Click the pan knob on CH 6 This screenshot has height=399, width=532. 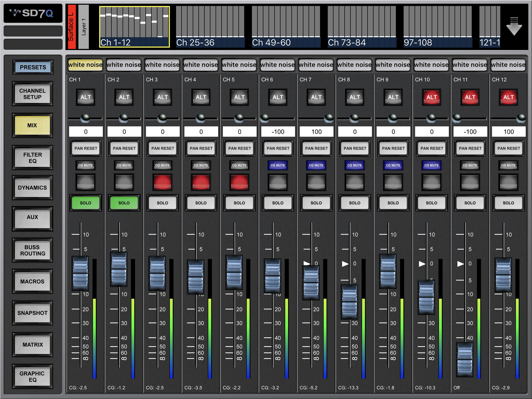point(265,118)
